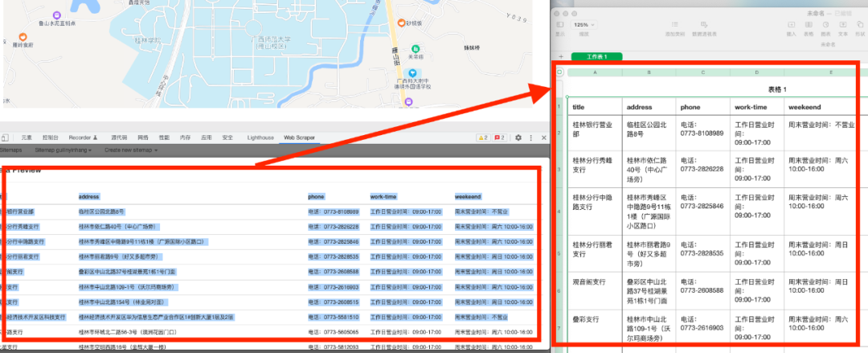This screenshot has height=353, width=868.
Task: Select the Web Scraper tab
Action: tap(299, 138)
